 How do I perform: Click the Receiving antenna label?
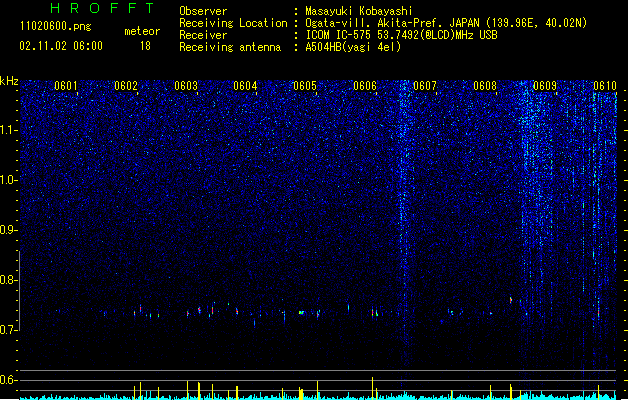230,47
